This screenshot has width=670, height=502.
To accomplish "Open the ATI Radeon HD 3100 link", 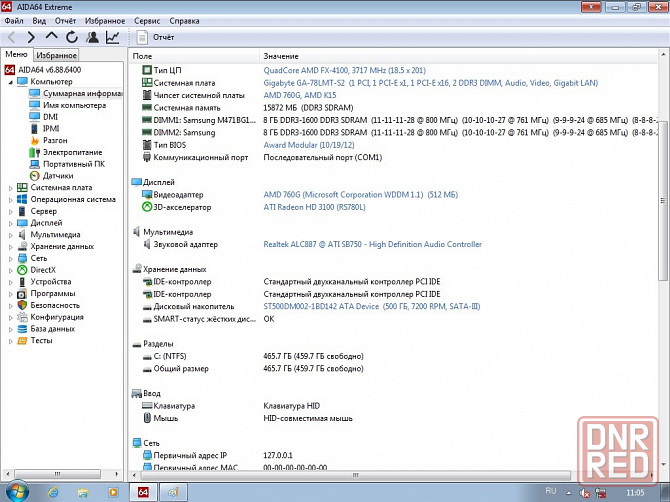I will coord(314,207).
